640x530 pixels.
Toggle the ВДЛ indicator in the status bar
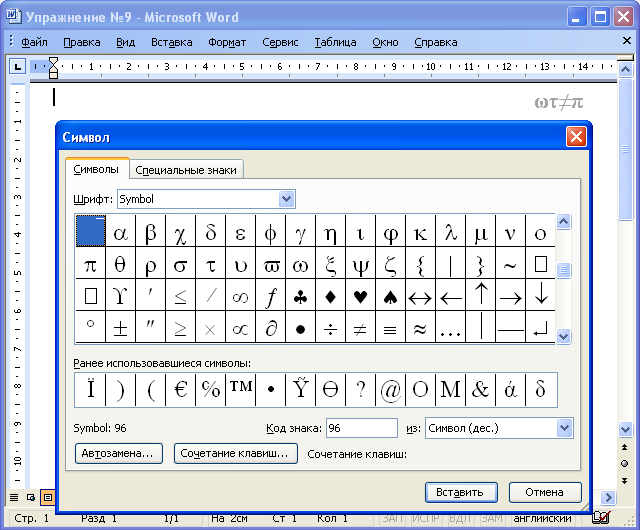(460, 519)
